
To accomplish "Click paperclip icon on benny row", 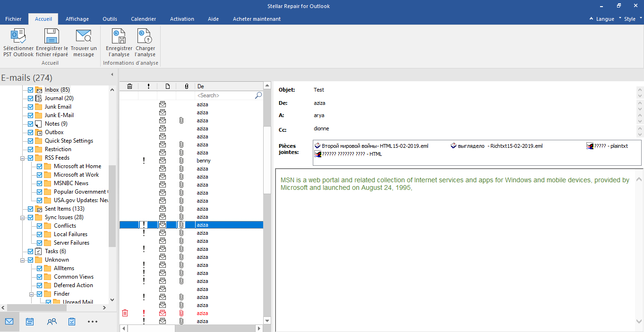I will [x=181, y=161].
